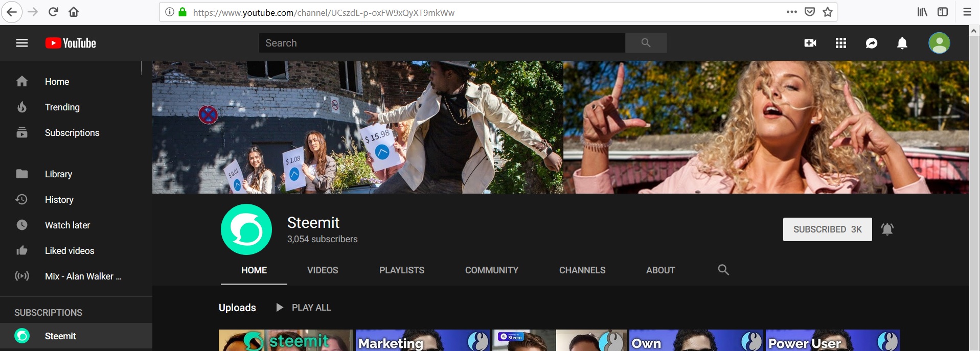Open Trending in the sidebar

click(x=76, y=107)
